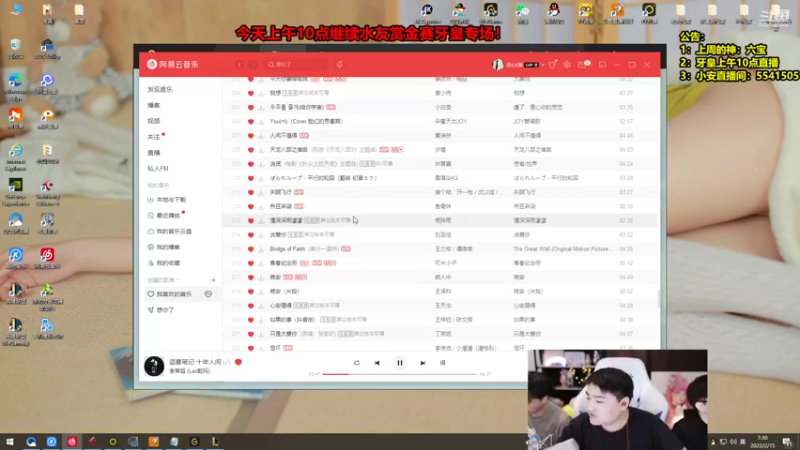Screen dimensions: 800x450
Task: Open MV badge on the 晚安 row
Action: click(301, 277)
